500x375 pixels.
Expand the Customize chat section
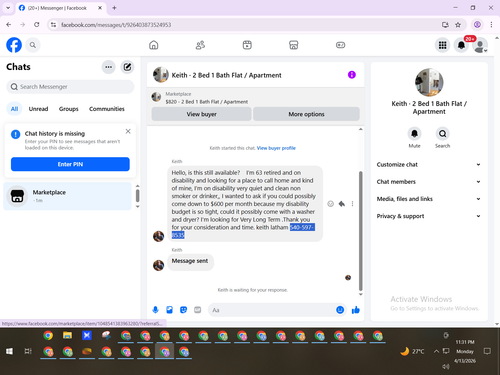[429, 164]
